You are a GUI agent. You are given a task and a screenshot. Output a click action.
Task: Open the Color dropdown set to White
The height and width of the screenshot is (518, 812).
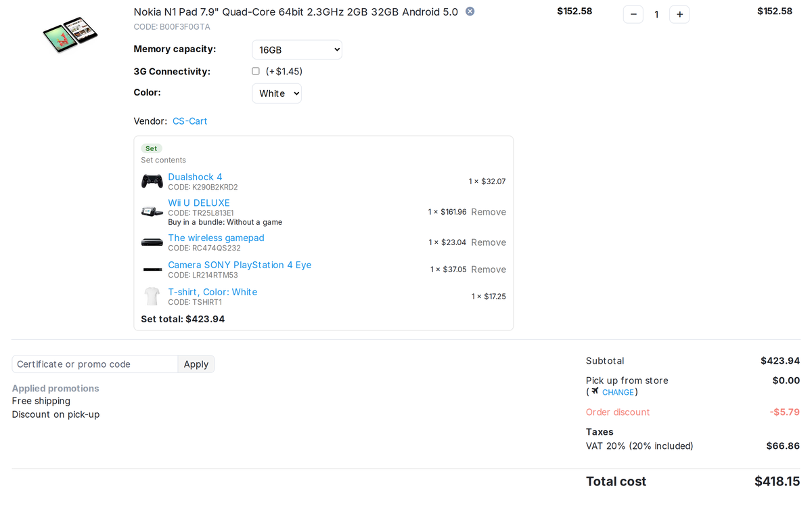tap(277, 93)
